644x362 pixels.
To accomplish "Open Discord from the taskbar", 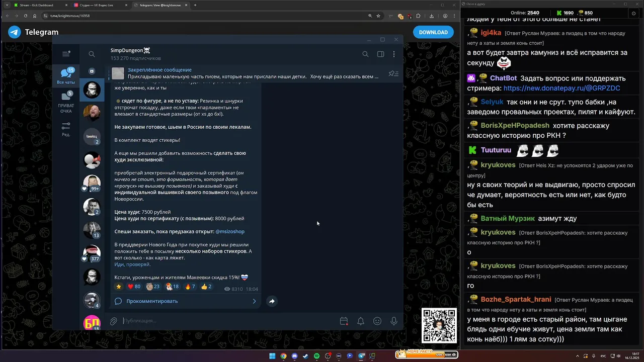I will click(x=294, y=356).
